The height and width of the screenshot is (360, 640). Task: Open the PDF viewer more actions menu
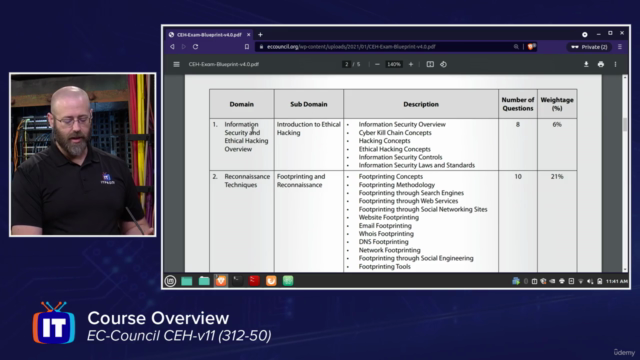tap(616, 64)
